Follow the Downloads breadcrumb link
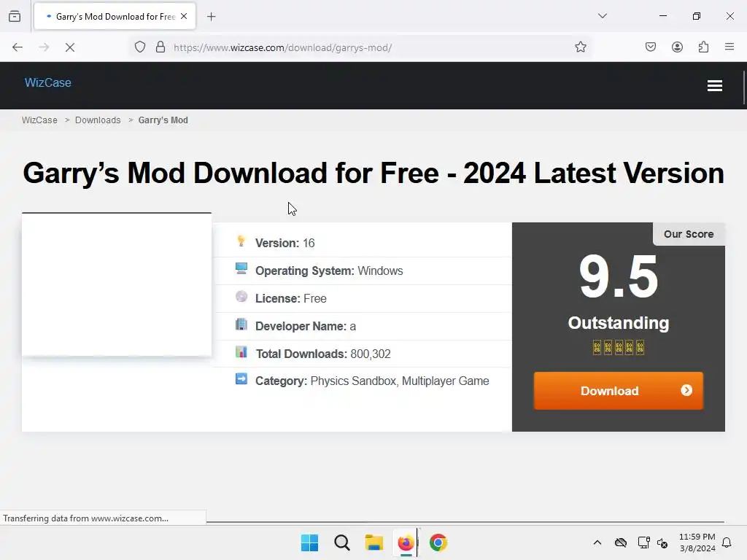747x560 pixels. click(98, 120)
